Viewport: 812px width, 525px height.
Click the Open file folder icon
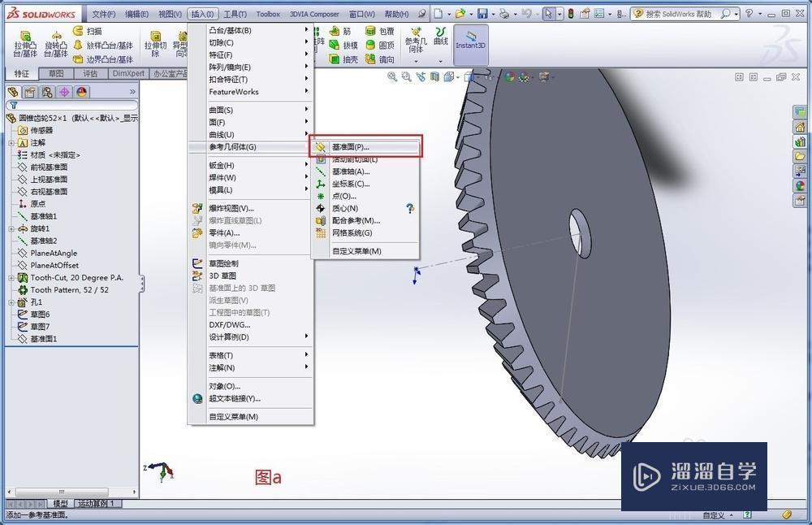460,14
